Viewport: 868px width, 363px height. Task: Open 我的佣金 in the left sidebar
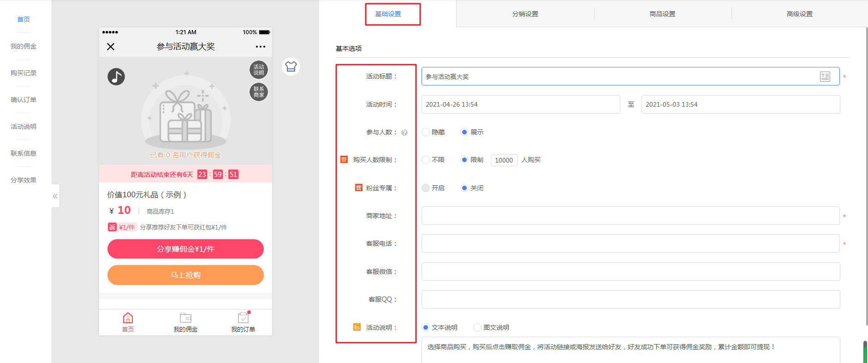[x=24, y=46]
